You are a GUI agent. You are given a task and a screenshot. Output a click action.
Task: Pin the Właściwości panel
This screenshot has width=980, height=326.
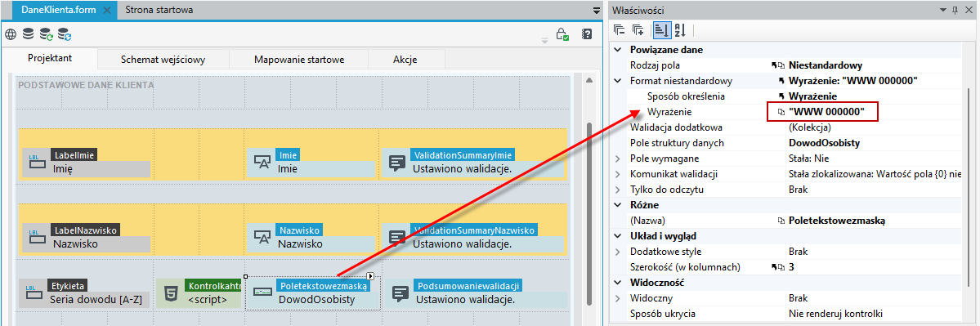point(955,10)
